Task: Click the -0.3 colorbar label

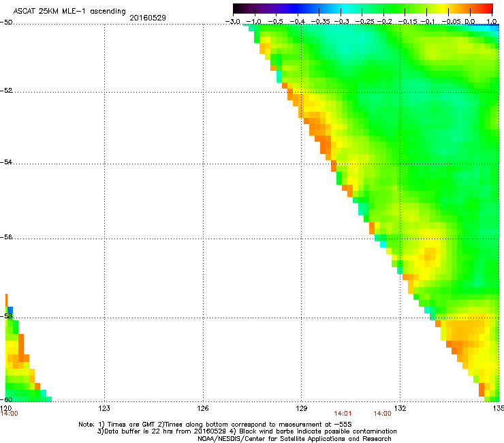Action: [341, 22]
